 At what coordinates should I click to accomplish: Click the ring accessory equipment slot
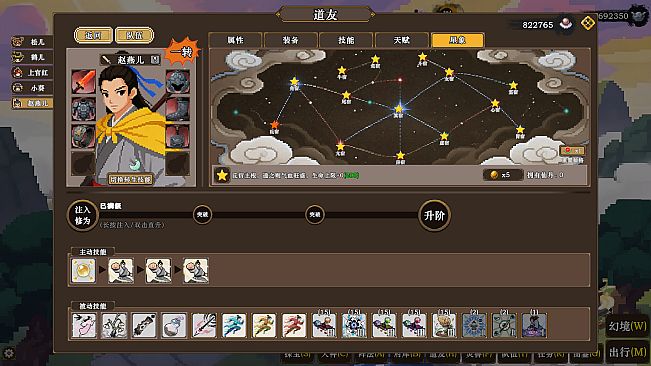[x=83, y=137]
